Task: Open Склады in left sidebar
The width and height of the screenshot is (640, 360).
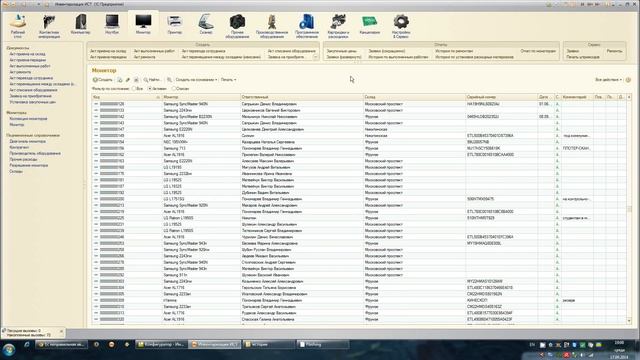Action: coord(16,171)
